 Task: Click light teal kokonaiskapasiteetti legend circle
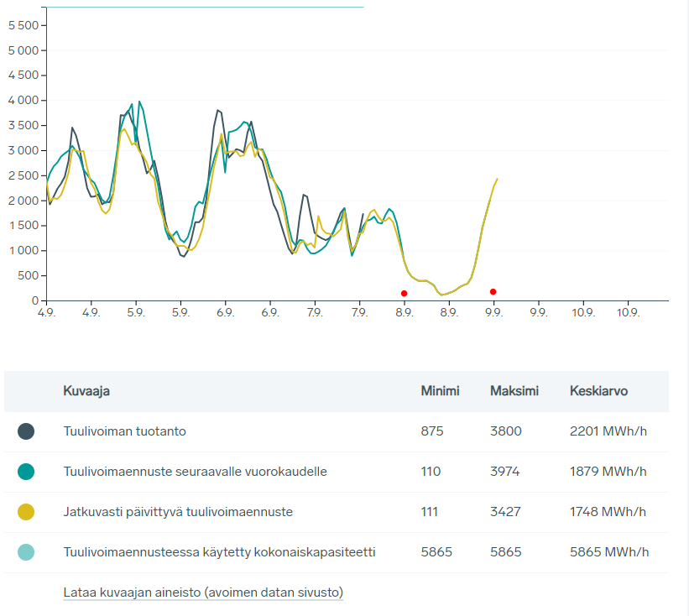(26, 552)
